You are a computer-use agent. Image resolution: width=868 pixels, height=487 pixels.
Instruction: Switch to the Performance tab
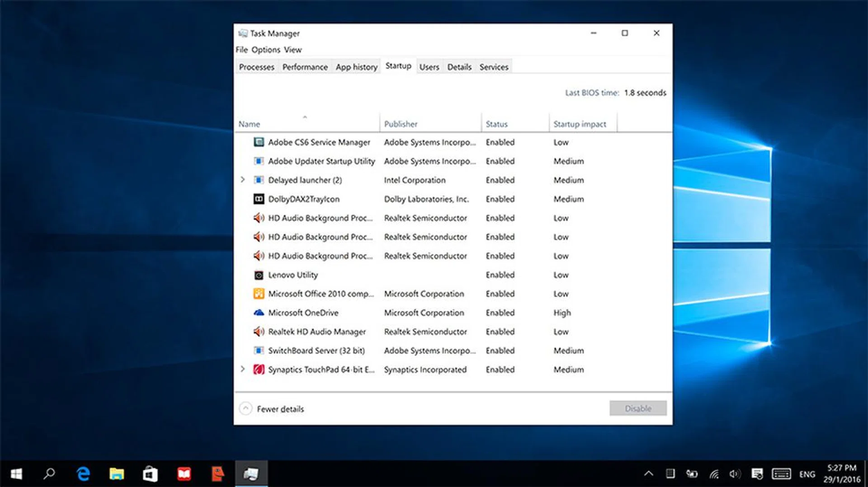(x=305, y=67)
